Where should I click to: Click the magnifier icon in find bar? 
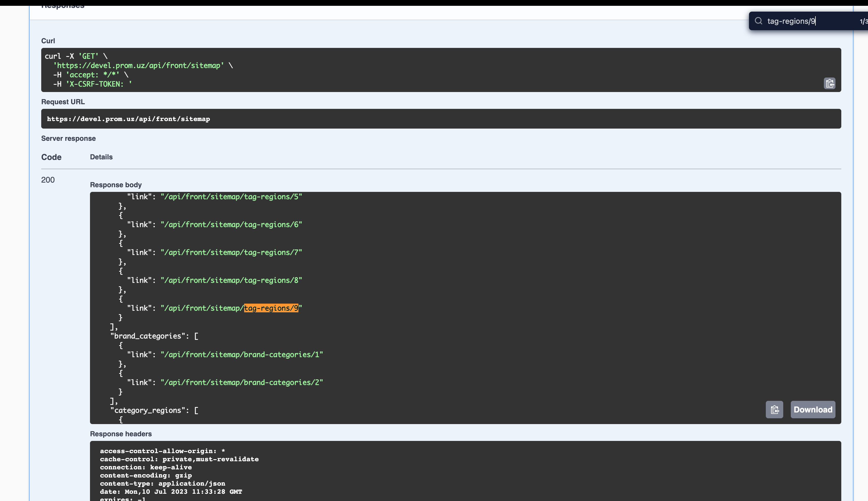pos(758,21)
